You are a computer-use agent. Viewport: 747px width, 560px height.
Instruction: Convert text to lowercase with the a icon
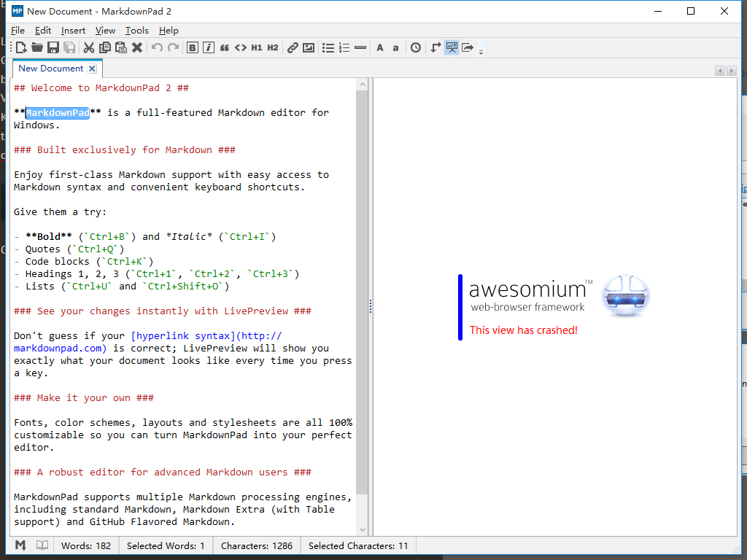[x=395, y=47]
